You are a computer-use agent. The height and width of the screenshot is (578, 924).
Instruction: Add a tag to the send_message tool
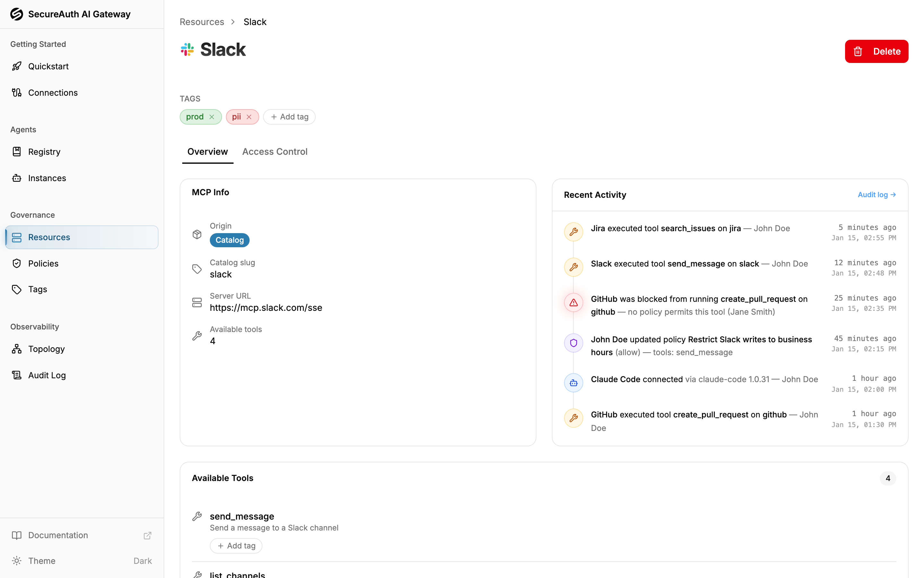[236, 546]
